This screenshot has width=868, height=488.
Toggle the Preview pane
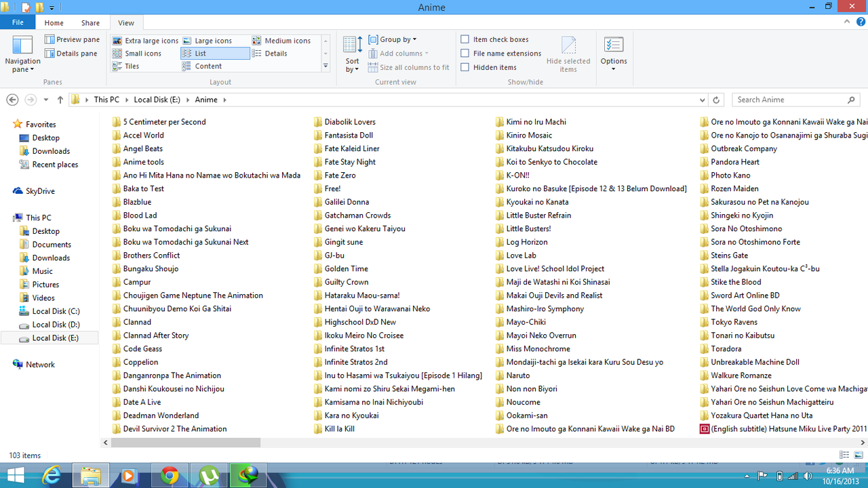tap(72, 40)
